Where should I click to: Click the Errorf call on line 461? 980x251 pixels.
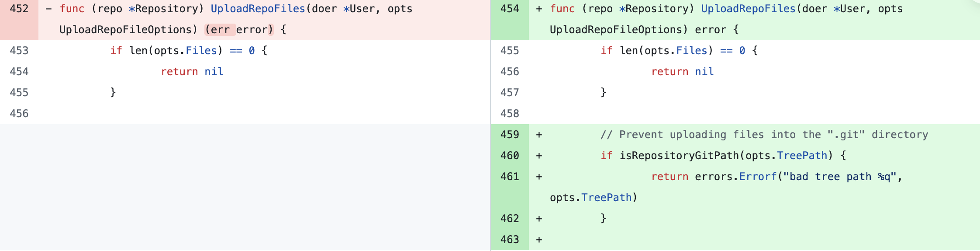pyautogui.click(x=758, y=177)
